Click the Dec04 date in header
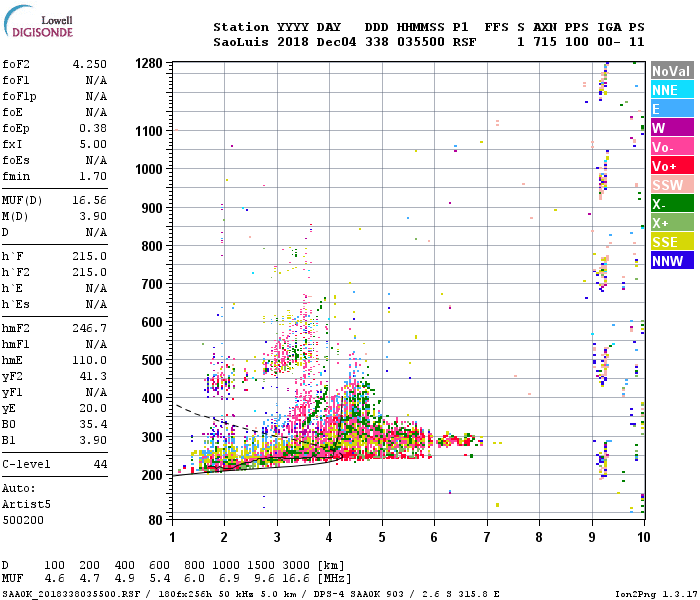Image resolution: width=700 pixels, height=600 pixels. (x=336, y=42)
